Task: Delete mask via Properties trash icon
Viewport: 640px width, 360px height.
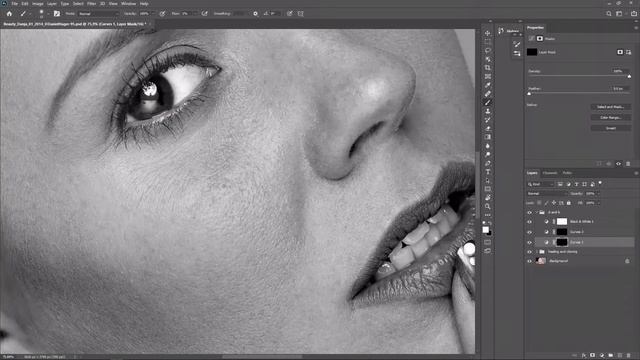Action: coord(628,164)
